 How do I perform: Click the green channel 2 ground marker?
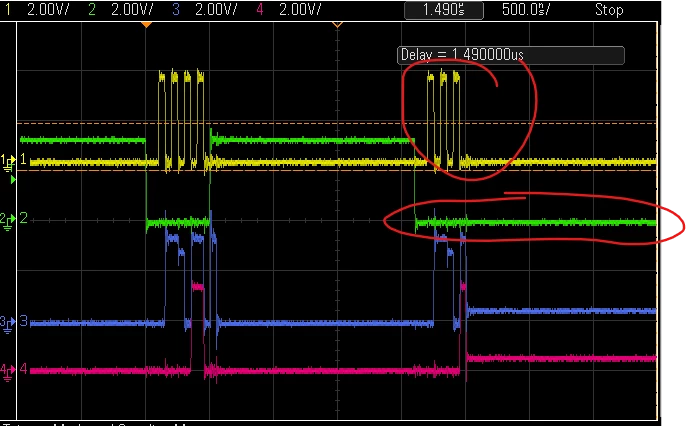pos(8,220)
